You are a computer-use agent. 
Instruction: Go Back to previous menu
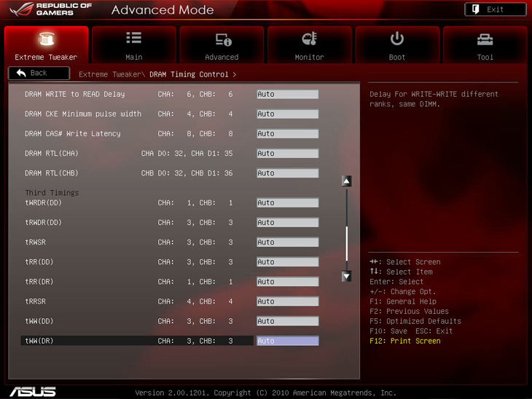[x=39, y=74]
